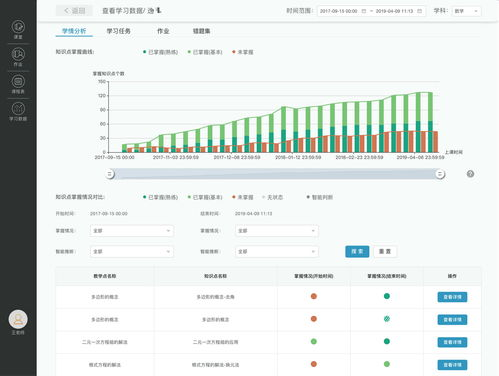Click the right handle of chart range slider
This screenshot has width=499, height=376.
pyautogui.click(x=440, y=174)
